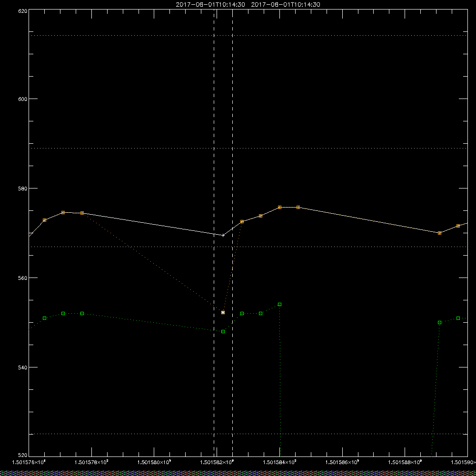Click the right title timestamp 2017-08-01T10:14:30
Viewport: 476px width, 476px height.
(286, 5)
